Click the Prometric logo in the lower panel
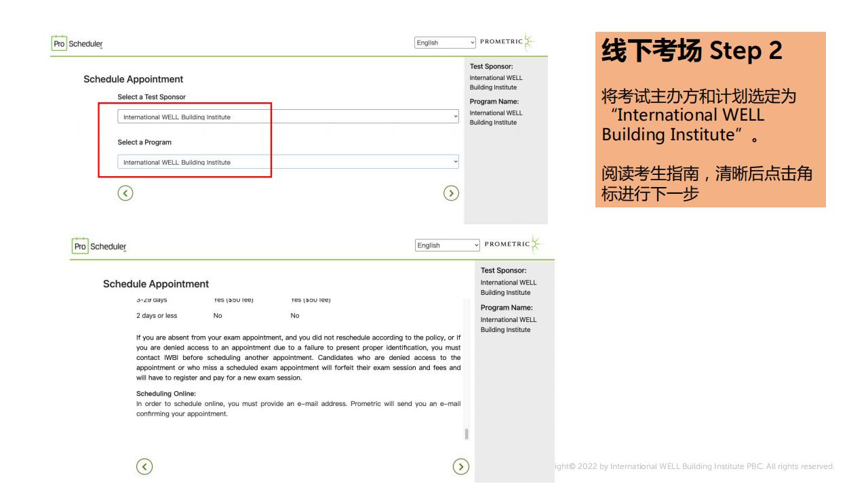868x488 pixels. point(514,245)
